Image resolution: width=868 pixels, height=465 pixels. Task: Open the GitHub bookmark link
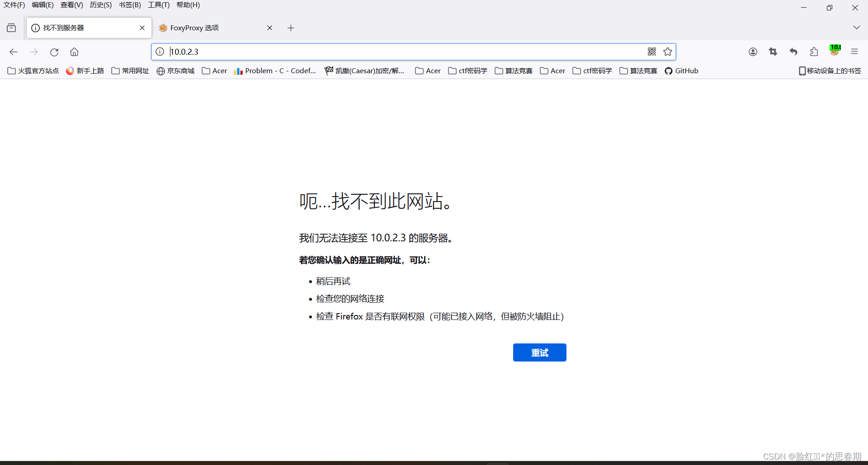(x=681, y=71)
